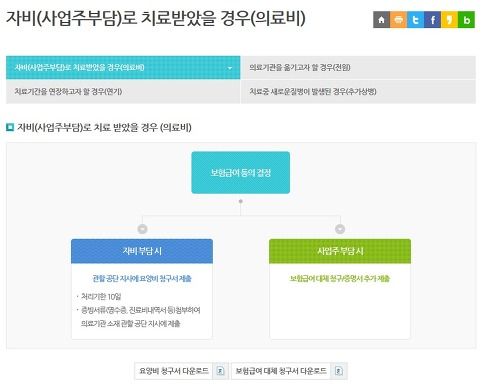Open the 치료중 새로운질병이 발생된 경우 tab
The height and width of the screenshot is (384, 500).
coord(358,92)
